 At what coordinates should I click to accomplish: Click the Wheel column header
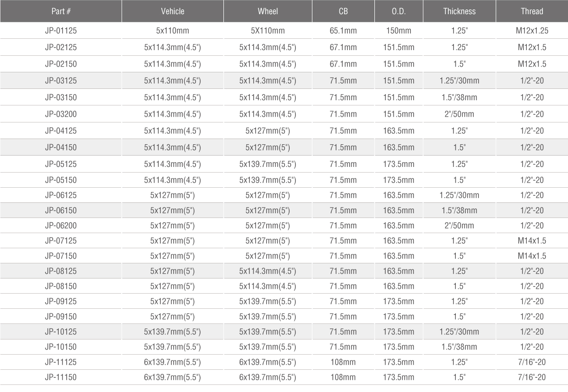268,11
